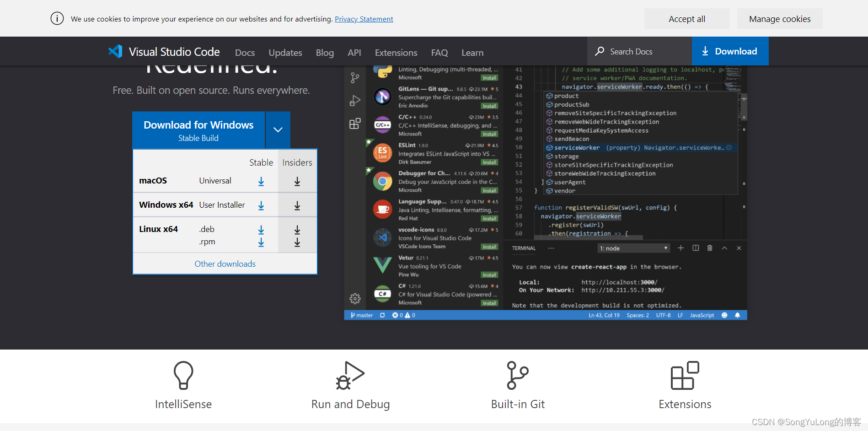The image size is (868, 431).
Task: Open Extensions view in editor activity bar
Action: pos(355,124)
